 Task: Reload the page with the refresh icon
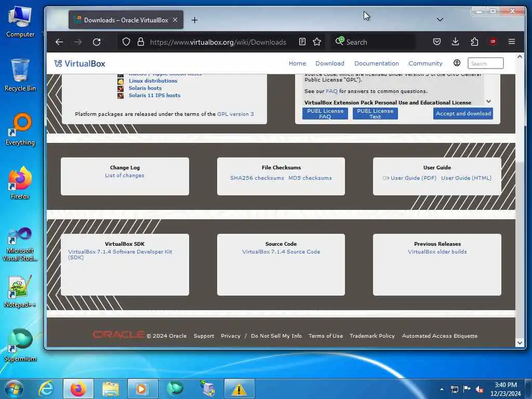click(x=97, y=42)
